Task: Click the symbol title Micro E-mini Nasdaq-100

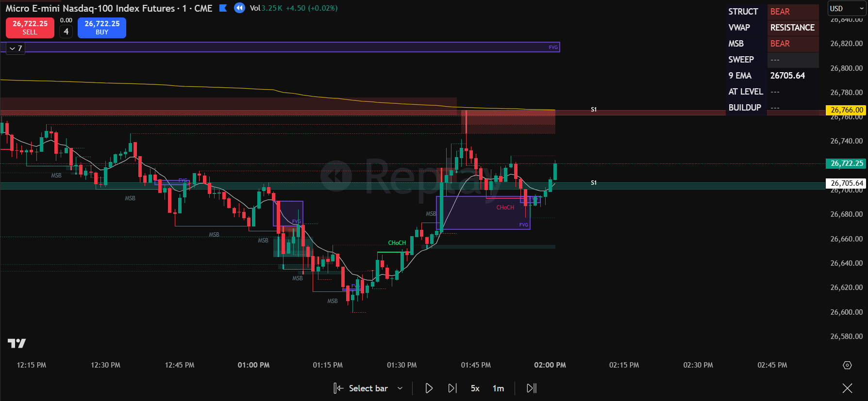Action: [x=90, y=8]
